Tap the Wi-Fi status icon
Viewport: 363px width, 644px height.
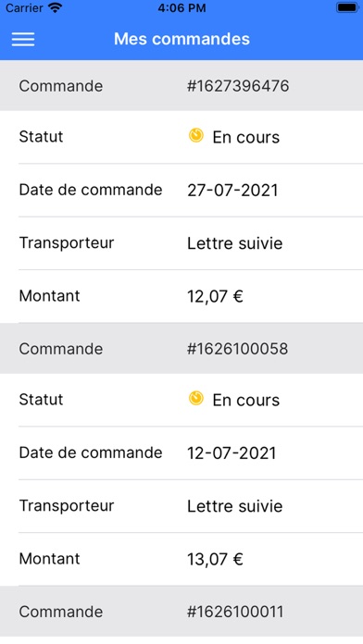pos(55,7)
